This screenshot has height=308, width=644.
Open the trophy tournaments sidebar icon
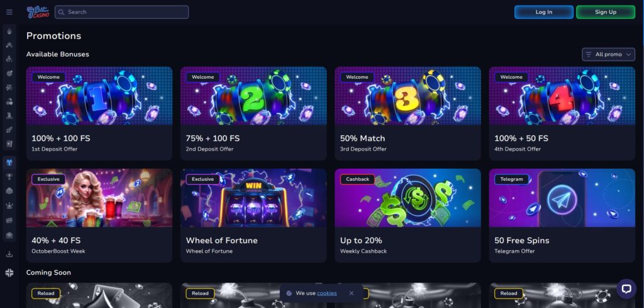point(9,176)
